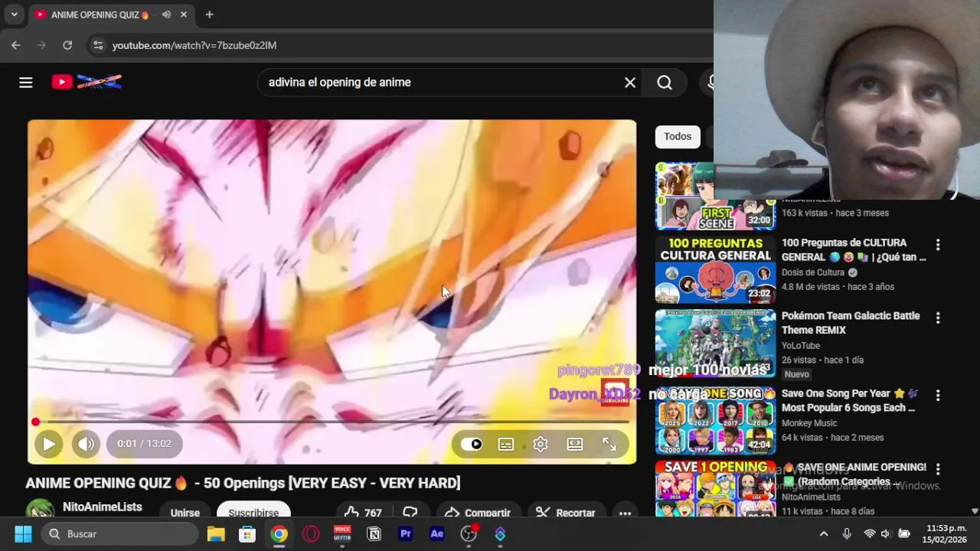The height and width of the screenshot is (551, 980).
Task: Open options for the Pokémon Team Galactic video
Action: 938,318
